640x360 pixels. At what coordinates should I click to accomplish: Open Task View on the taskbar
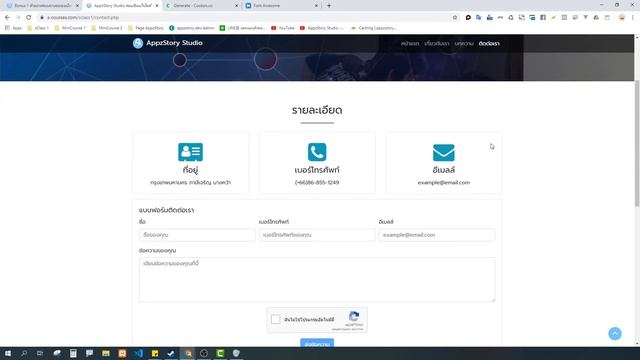point(40,353)
